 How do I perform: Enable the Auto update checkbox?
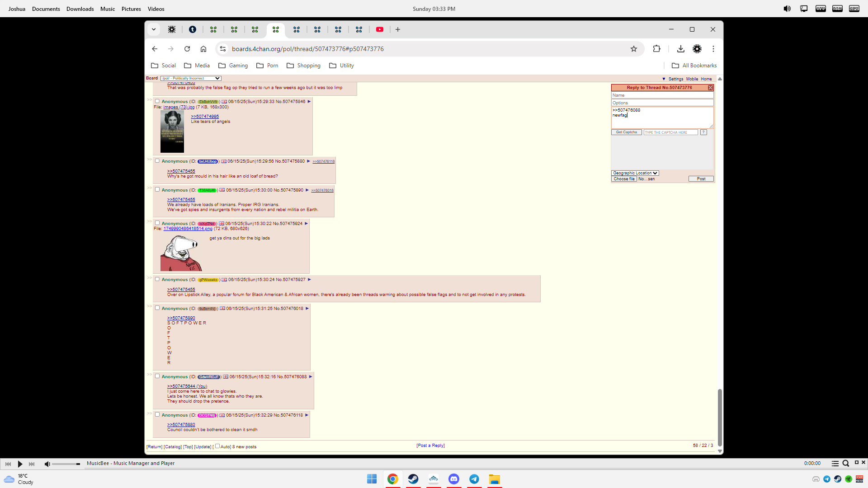coord(217,446)
